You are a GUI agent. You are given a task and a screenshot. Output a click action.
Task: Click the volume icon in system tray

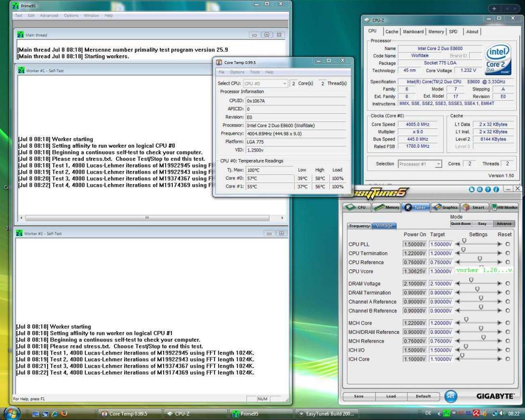[x=502, y=413]
